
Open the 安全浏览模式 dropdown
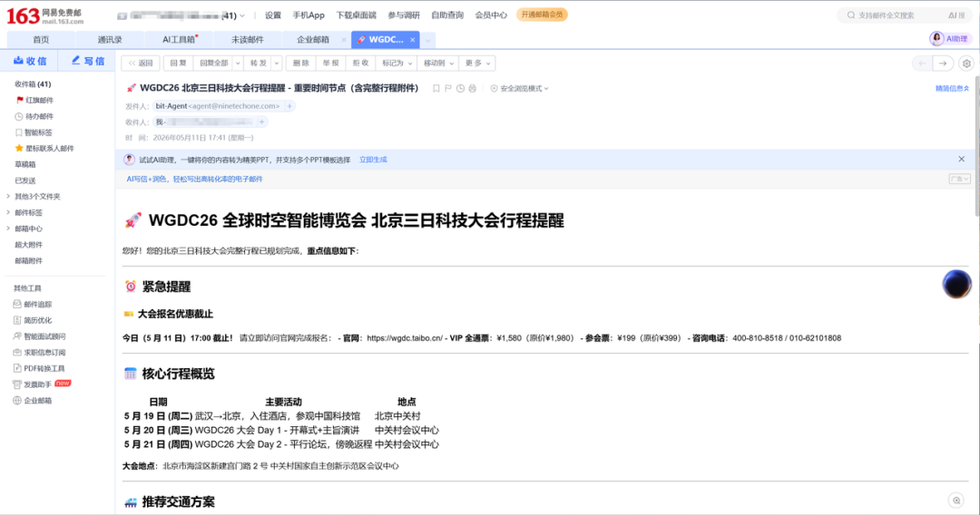pyautogui.click(x=520, y=89)
